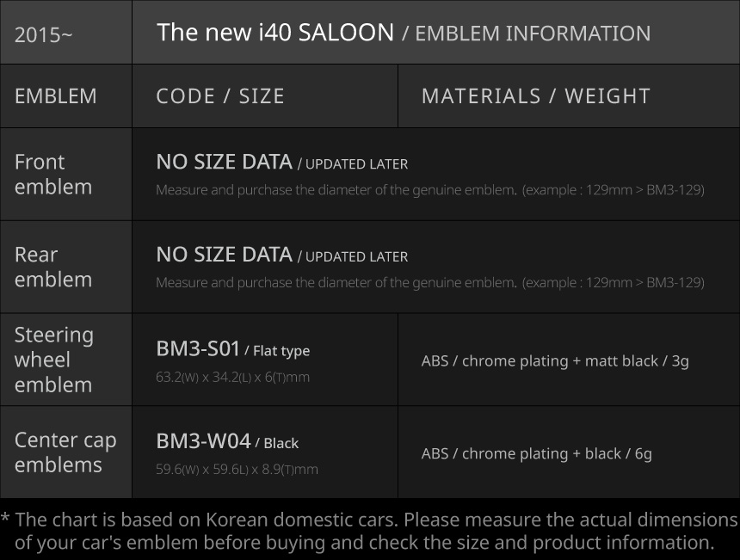
Task: Select the Steering wheel emblem row label
Action: [x=53, y=360]
